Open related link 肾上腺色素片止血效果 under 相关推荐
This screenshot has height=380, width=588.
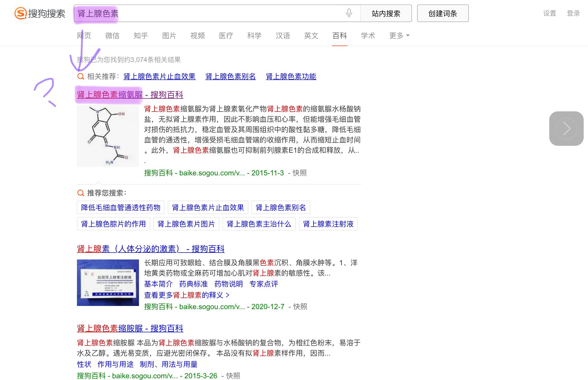159,77
